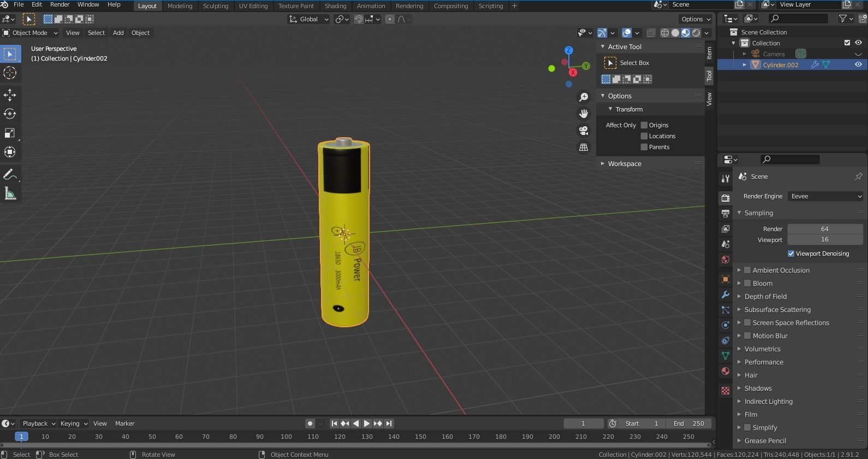Expand Cylinder.002 in outliner
868x459 pixels.
(x=744, y=64)
